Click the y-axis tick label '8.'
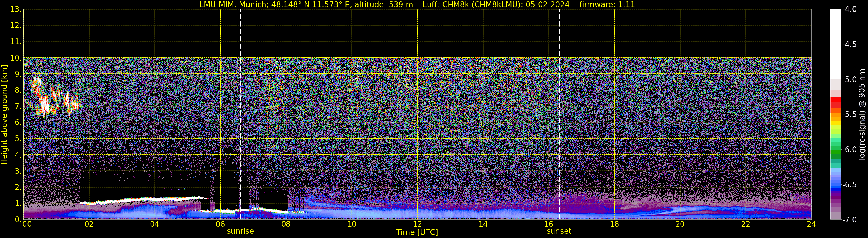 18,90
